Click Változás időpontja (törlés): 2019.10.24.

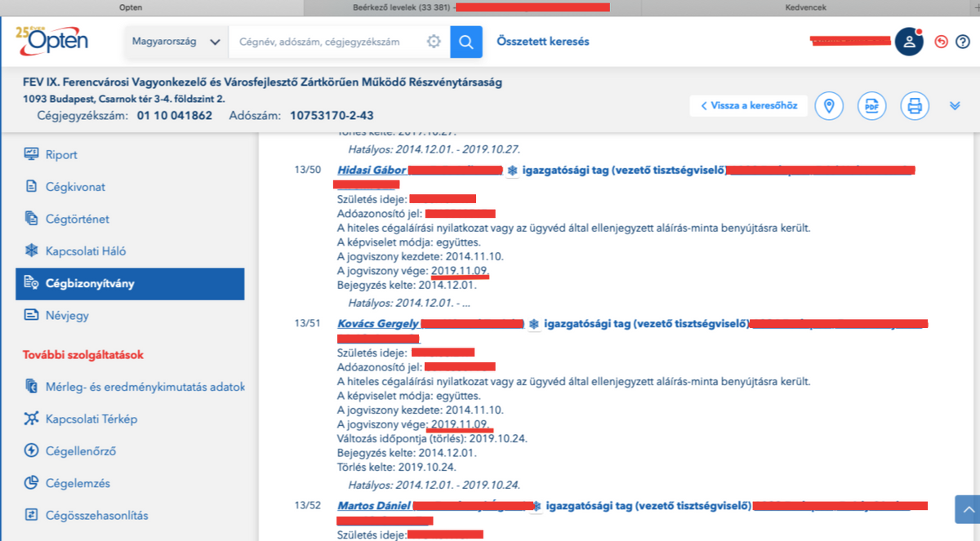[x=432, y=439]
